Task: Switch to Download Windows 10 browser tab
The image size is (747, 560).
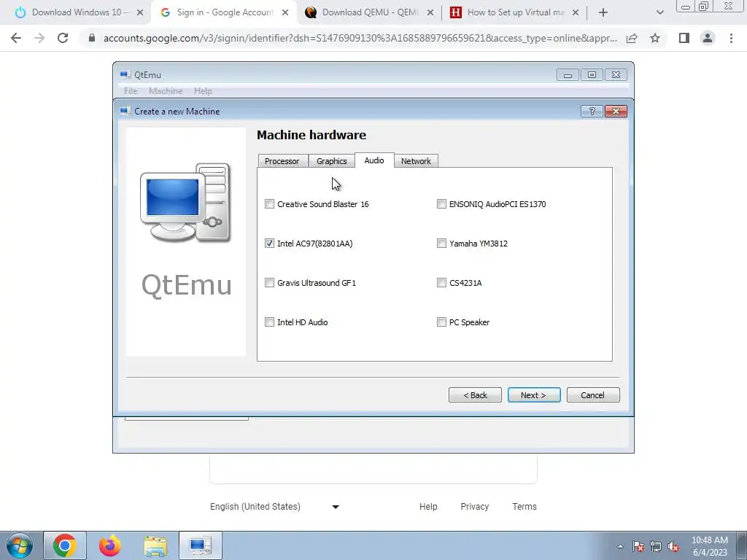Action: pos(76,12)
